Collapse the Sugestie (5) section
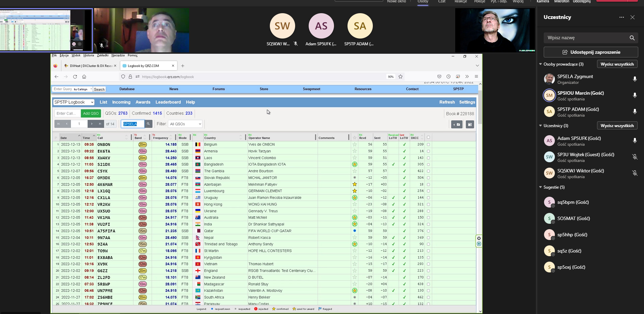The image size is (644, 314). 540,187
